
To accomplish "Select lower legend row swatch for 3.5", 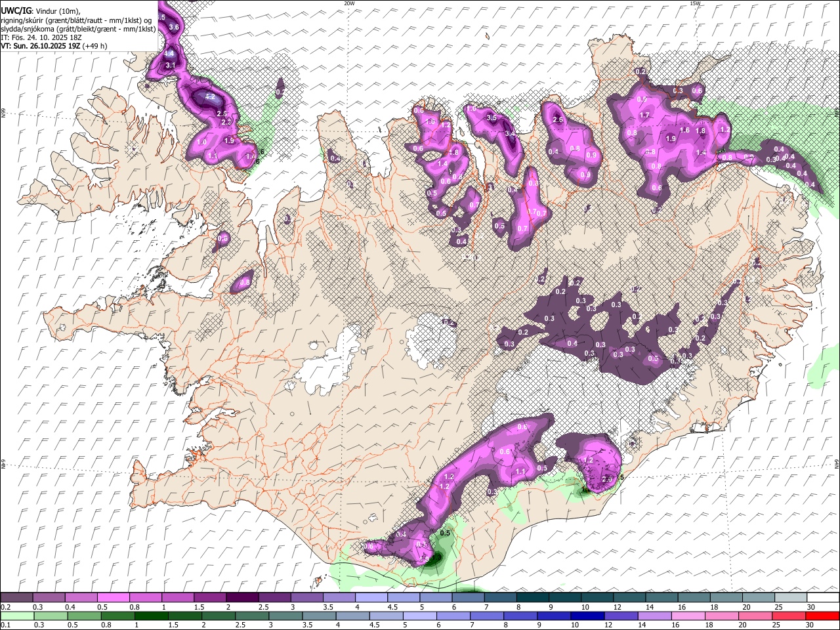I will click(x=319, y=616).
